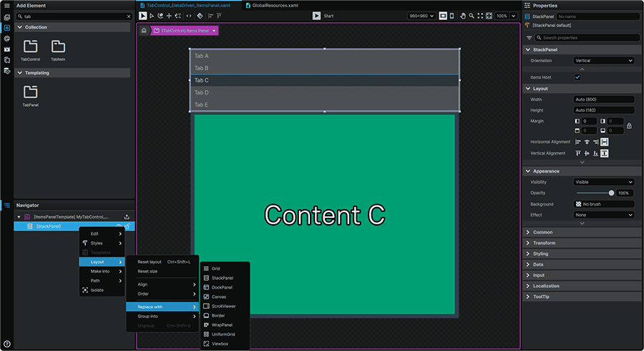Add a TabControl element
This screenshot has width=644, height=351.
tap(30, 50)
